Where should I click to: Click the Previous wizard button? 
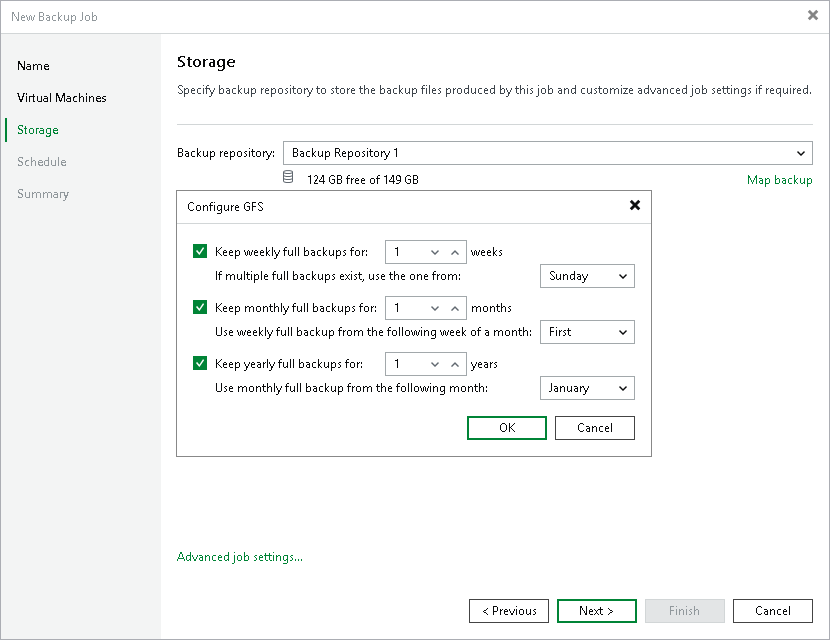(x=509, y=611)
